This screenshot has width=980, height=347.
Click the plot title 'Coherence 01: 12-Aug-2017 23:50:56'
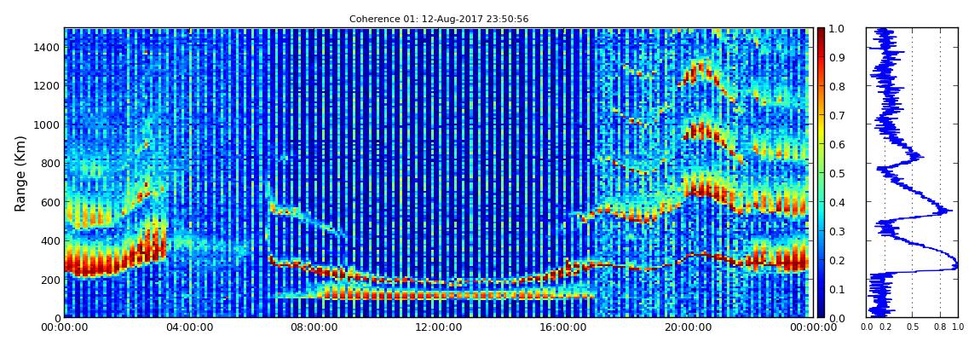click(439, 19)
